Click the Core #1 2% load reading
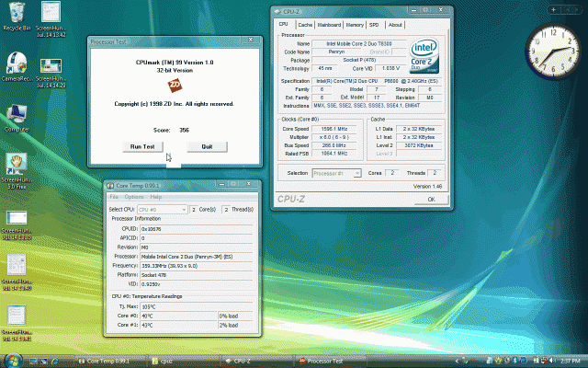The image size is (588, 368). tap(235, 325)
